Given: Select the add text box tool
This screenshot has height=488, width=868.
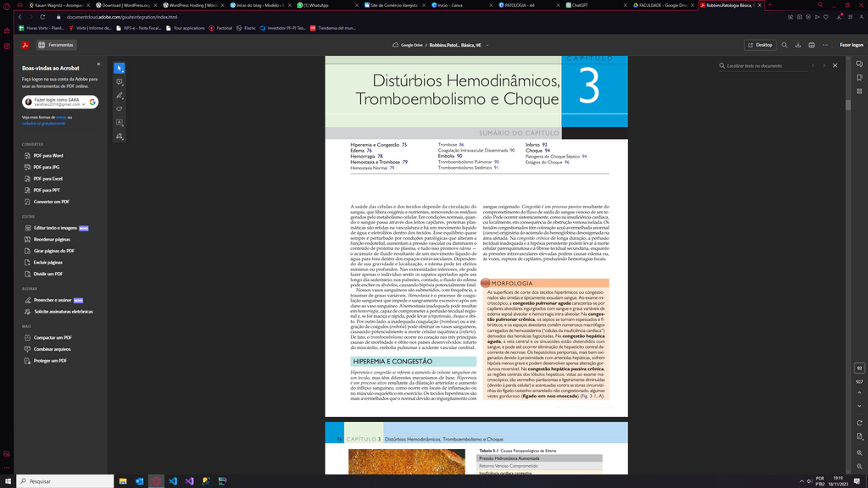Looking at the screenshot, I should [120, 123].
